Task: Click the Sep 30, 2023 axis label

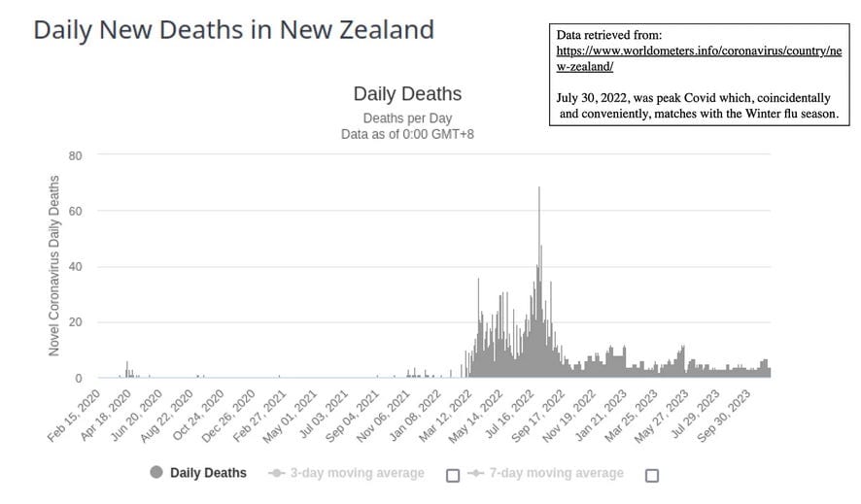Action: click(724, 416)
